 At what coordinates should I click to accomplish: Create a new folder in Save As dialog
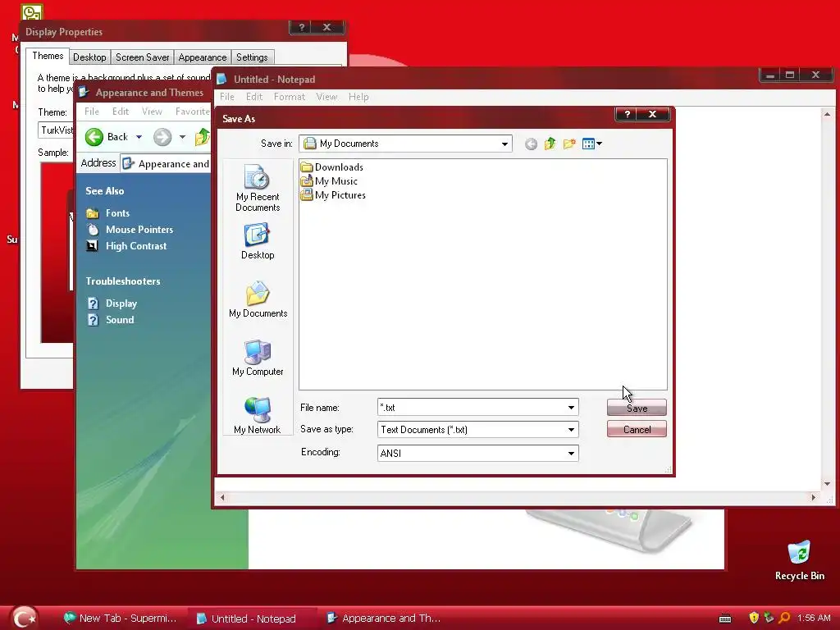tap(569, 144)
